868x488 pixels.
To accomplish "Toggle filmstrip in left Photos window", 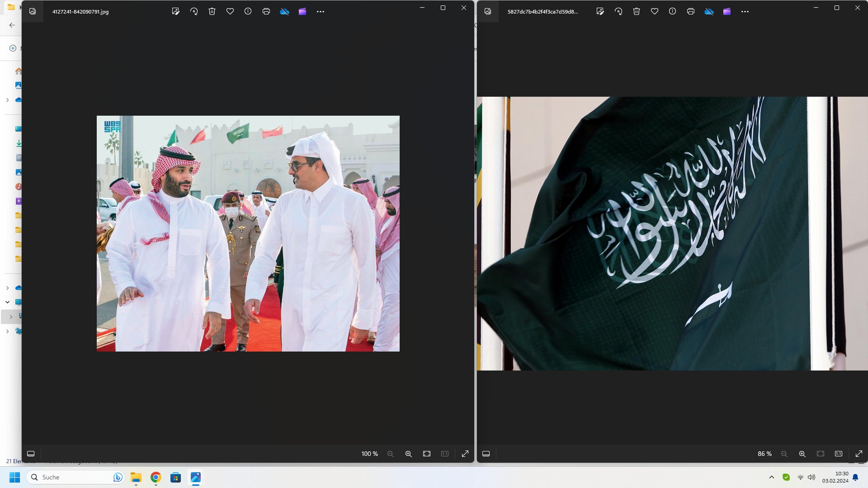I will click(x=31, y=454).
